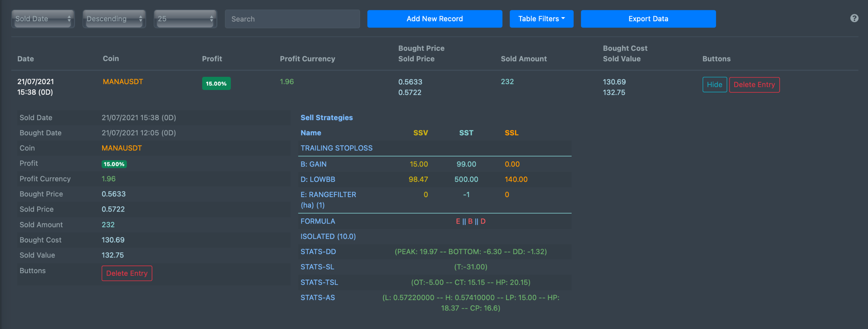
Task: Open the MANAUSDT coin link in the table row
Action: 123,82
